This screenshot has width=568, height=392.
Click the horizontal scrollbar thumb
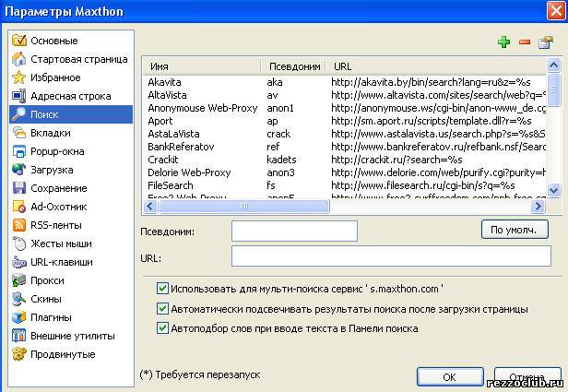[244, 207]
